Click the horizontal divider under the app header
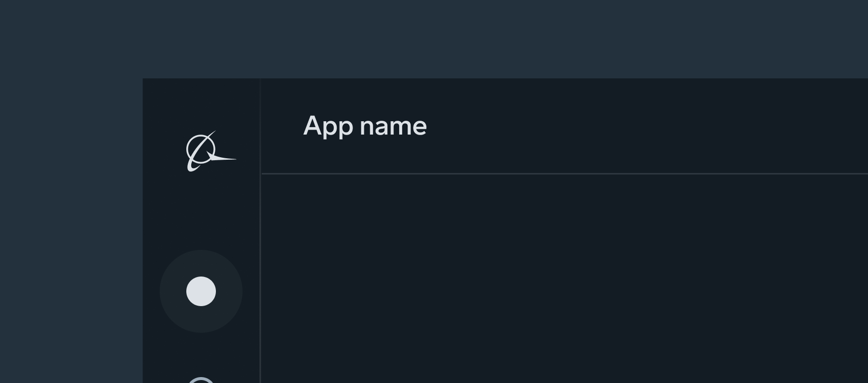 pos(562,174)
